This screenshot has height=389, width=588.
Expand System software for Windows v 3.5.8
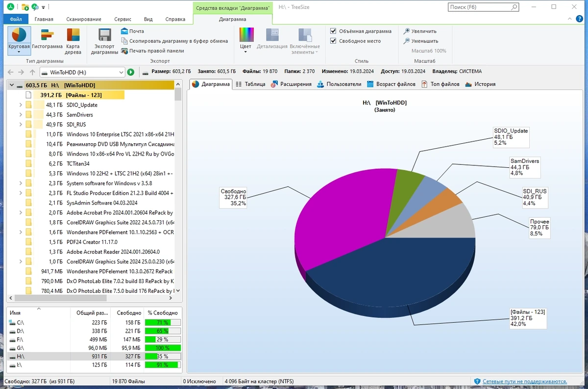point(21,183)
